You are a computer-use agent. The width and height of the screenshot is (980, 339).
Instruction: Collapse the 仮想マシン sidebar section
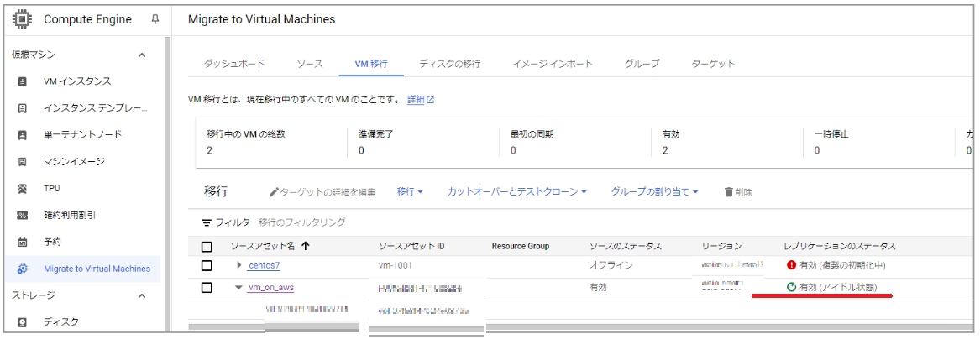point(142,55)
